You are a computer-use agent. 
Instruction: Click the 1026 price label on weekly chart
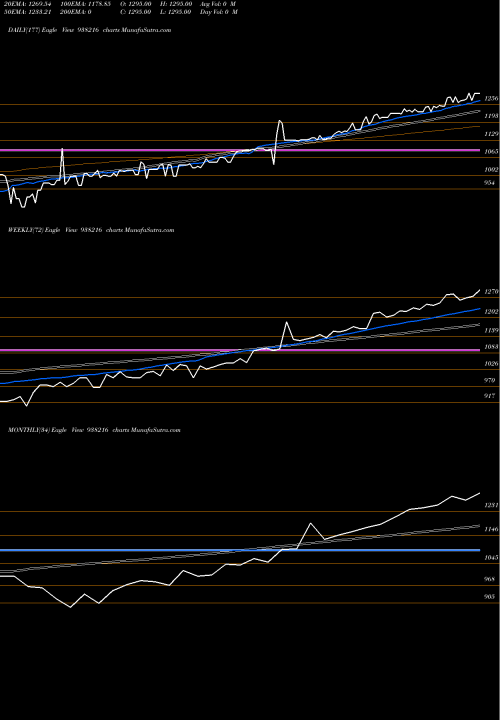click(492, 364)
